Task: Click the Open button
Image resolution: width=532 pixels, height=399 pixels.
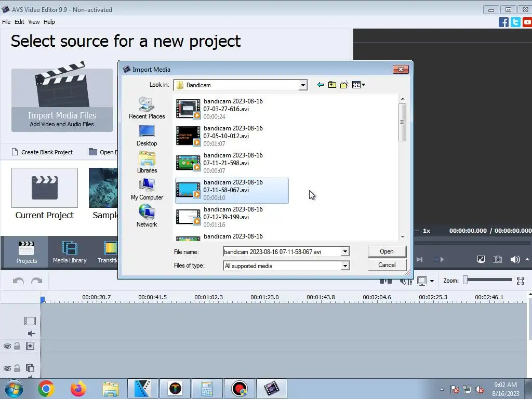Action: tap(387, 251)
